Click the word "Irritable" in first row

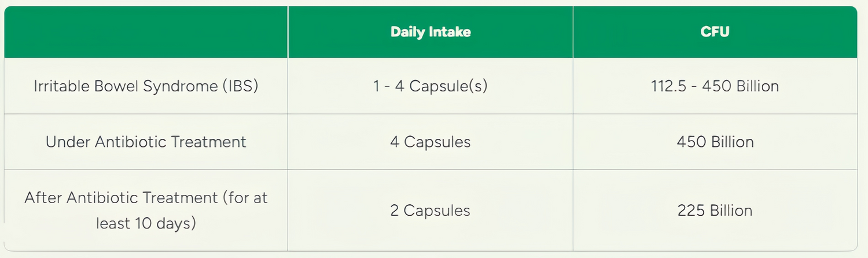60,86
